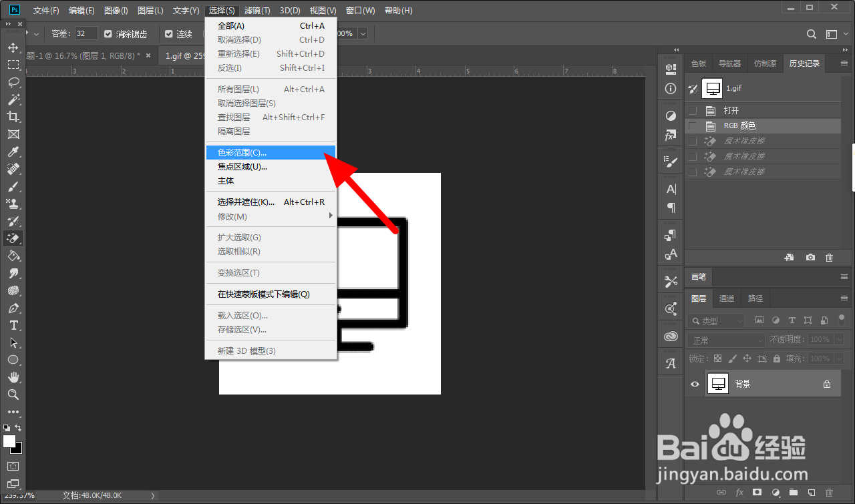Open the Styles fx panel icon
855x504 pixels.
pyautogui.click(x=671, y=135)
